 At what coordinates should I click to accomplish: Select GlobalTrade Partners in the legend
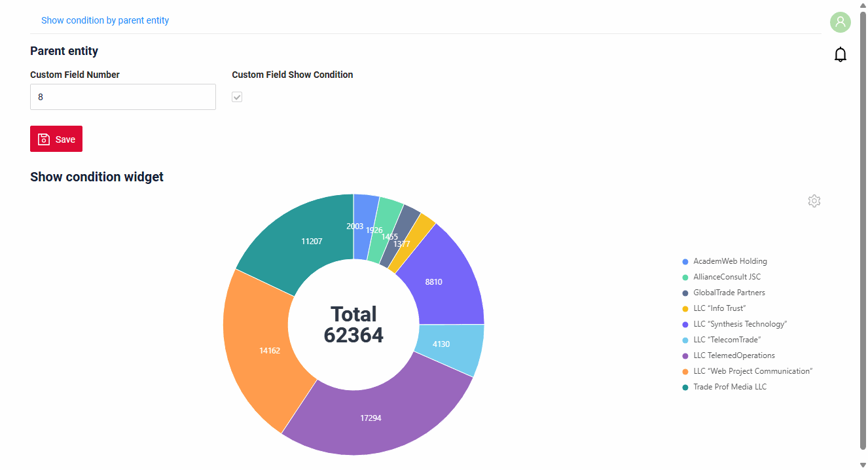723,293
